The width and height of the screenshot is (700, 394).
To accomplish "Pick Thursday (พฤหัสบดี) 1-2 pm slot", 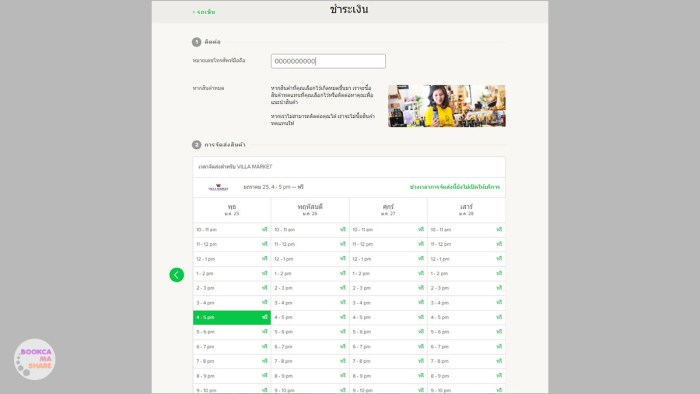I will point(310,274).
